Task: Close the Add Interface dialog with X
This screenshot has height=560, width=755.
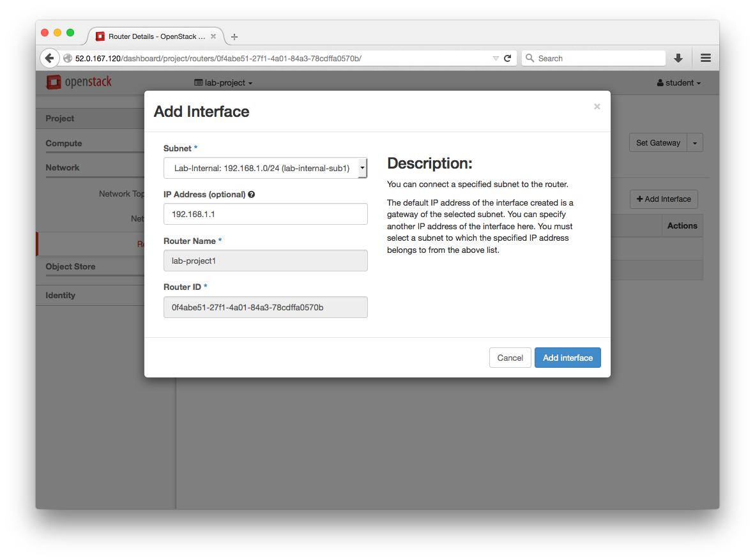Action: coord(597,107)
